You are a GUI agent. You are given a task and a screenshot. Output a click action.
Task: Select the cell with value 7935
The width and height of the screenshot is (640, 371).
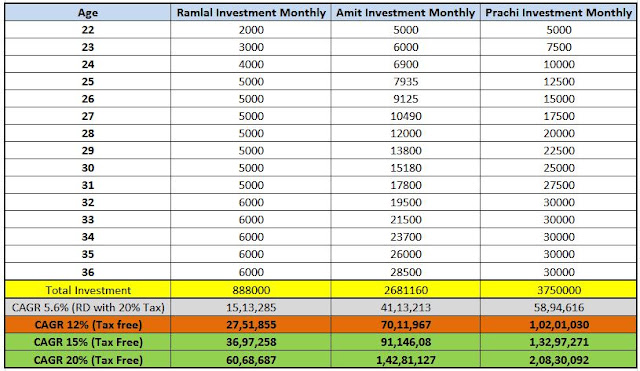(406, 82)
